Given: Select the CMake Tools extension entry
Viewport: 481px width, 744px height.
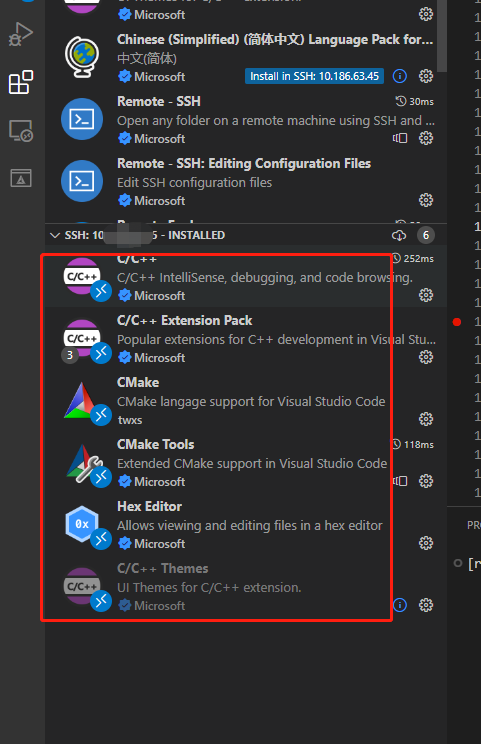Looking at the screenshot, I should tap(246, 463).
